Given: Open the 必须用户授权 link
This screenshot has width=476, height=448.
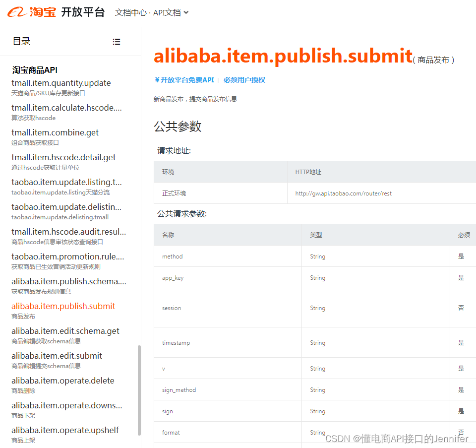Looking at the screenshot, I should tap(244, 80).
